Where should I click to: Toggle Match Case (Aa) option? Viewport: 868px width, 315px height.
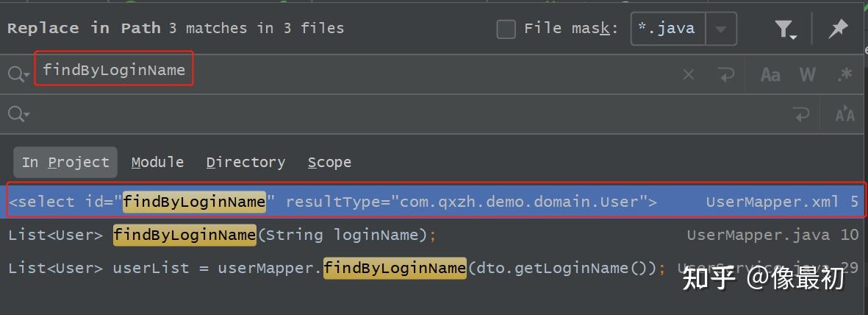pyautogui.click(x=770, y=74)
